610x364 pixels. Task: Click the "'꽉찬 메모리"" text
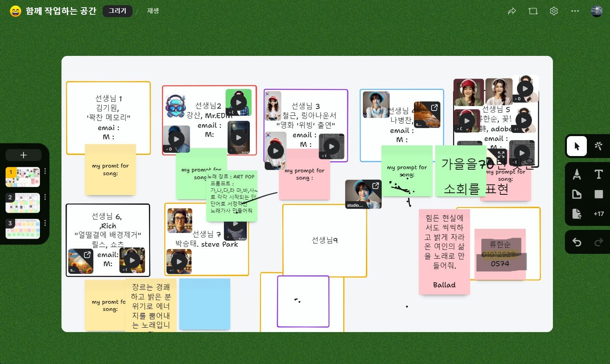pos(109,117)
